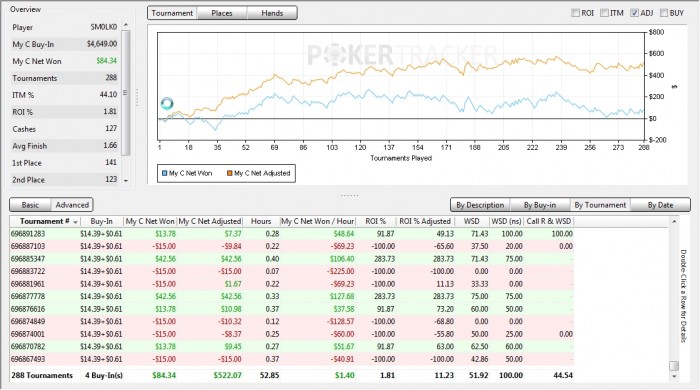The image size is (700, 390).
Task: Click the My C Net Won overview row
Action: coord(65,61)
